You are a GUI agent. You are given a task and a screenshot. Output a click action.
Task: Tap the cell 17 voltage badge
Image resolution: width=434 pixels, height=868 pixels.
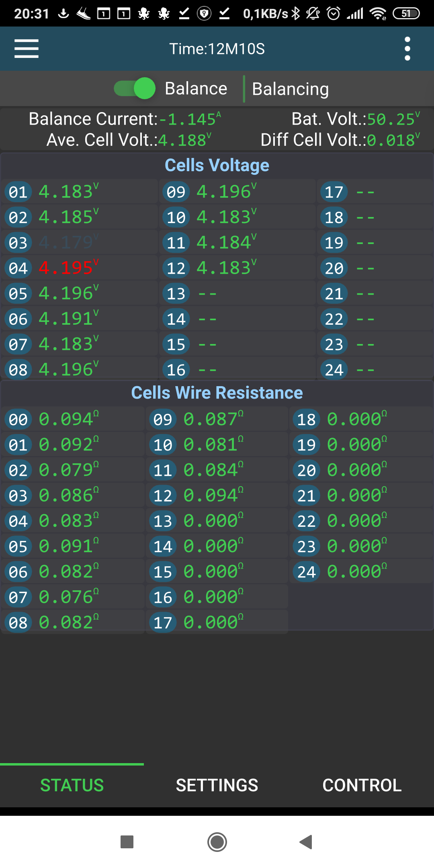tap(334, 192)
